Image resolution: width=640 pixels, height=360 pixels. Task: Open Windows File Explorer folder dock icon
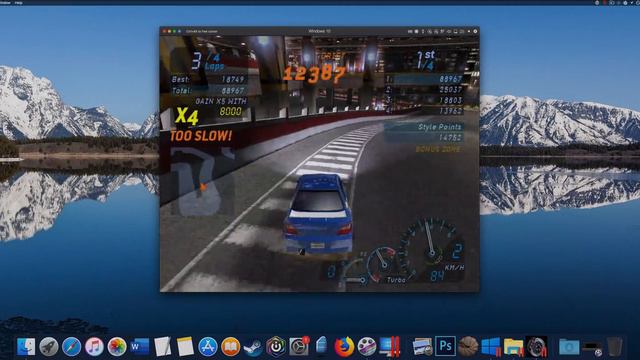click(x=513, y=347)
